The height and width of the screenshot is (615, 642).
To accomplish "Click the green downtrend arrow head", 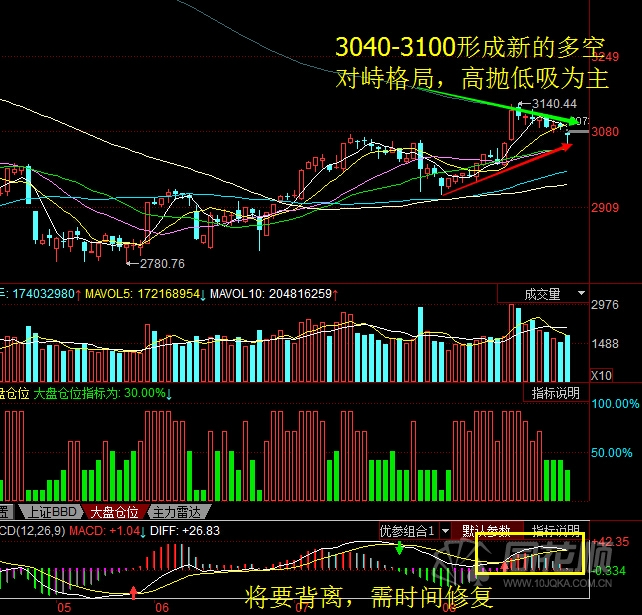I will coord(571,121).
